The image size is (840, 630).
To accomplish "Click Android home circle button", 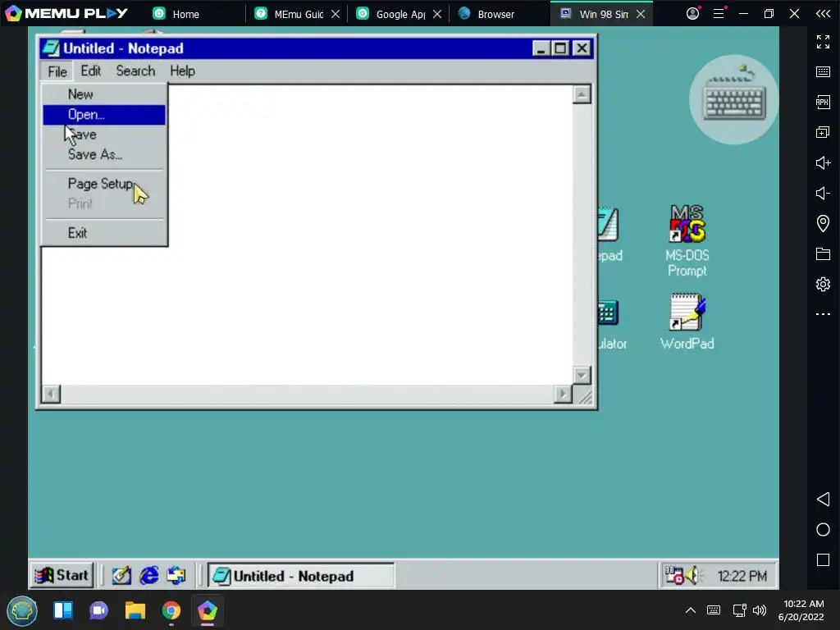I will [823, 530].
